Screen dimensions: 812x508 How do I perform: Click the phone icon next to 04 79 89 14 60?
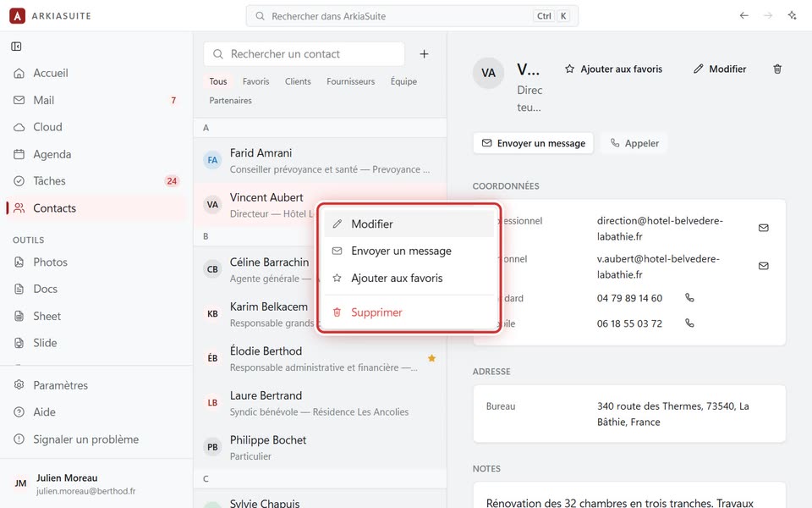[689, 297]
